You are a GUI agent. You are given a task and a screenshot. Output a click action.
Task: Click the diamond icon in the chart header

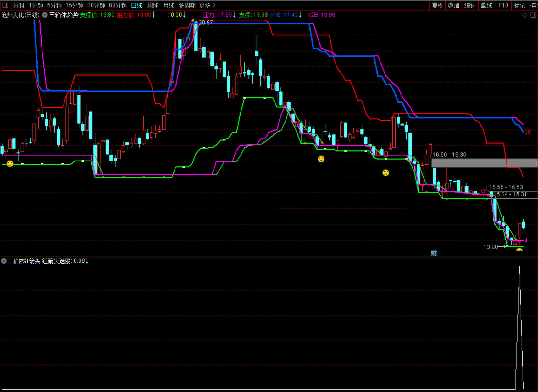524,15
